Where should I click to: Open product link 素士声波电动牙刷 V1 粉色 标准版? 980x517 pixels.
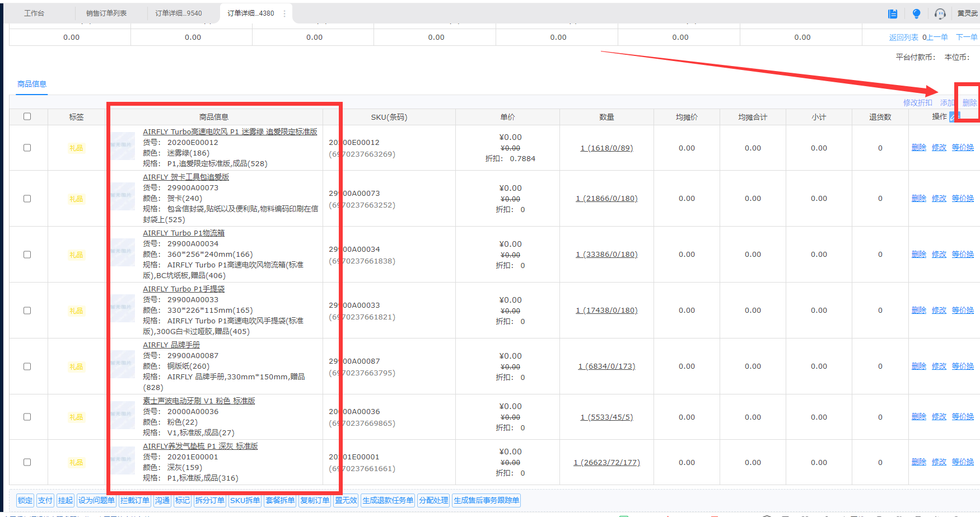[199, 401]
